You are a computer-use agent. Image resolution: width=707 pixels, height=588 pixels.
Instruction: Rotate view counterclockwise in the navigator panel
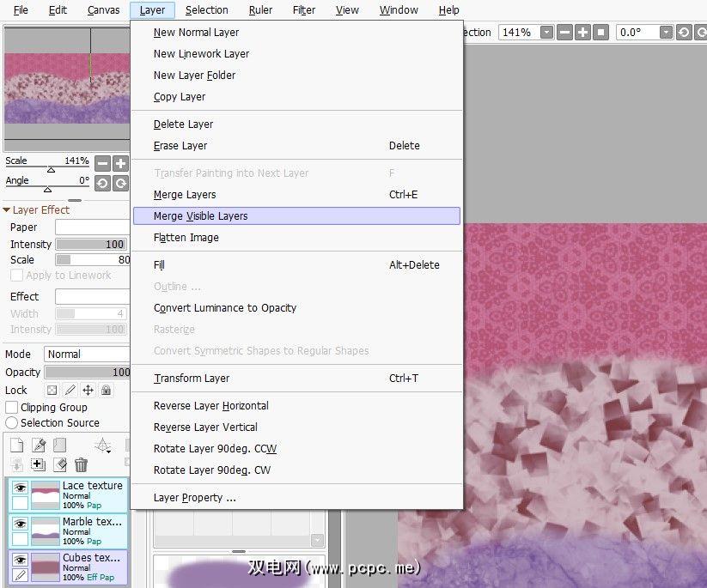pyautogui.click(x=102, y=183)
